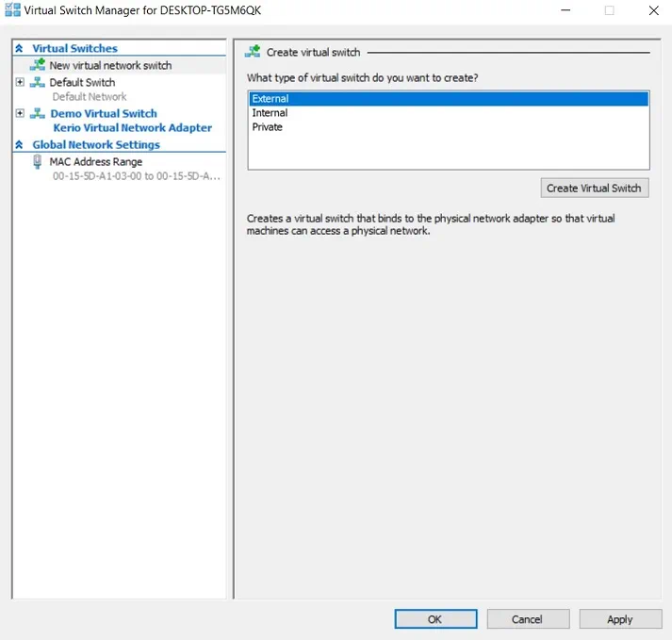This screenshot has width=672, height=640.
Task: Close the Virtual Switch Manager window
Action: (x=653, y=10)
